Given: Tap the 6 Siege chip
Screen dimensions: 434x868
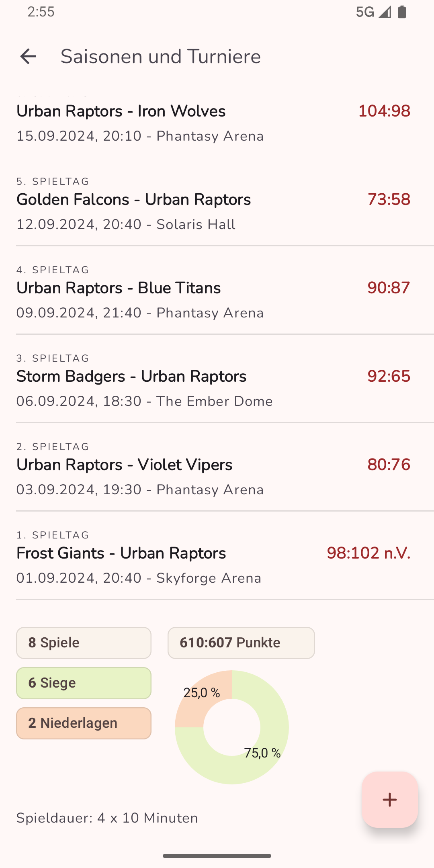Looking at the screenshot, I should [x=84, y=683].
